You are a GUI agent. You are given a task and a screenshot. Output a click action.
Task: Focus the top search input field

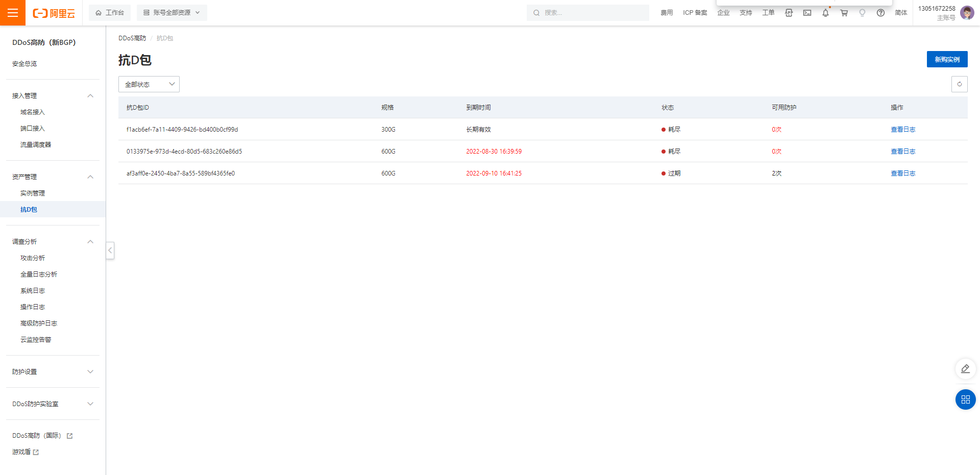tap(588, 13)
